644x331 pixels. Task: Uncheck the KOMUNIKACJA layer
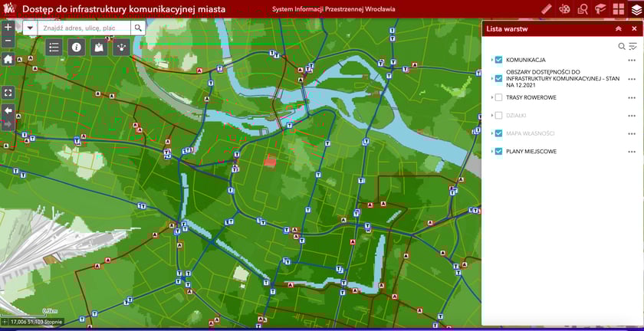coord(498,60)
